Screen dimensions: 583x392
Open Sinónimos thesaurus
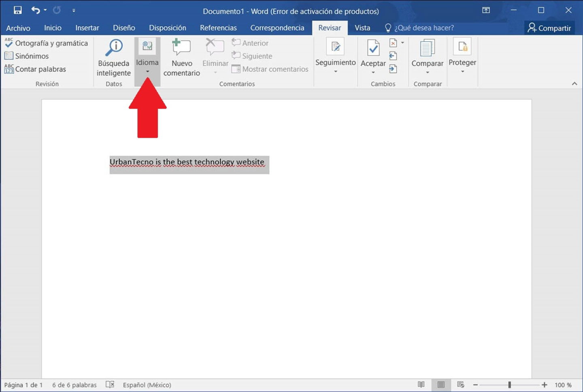tap(26, 56)
